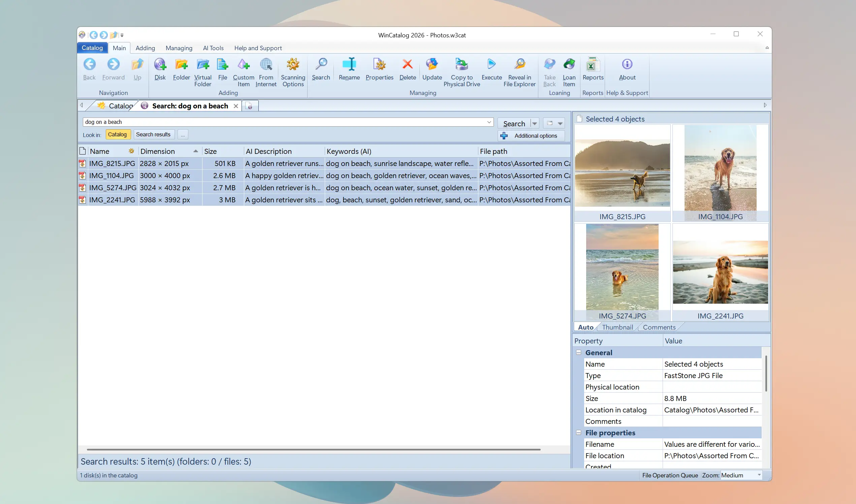Open the Zoom level dropdown

[759, 475]
